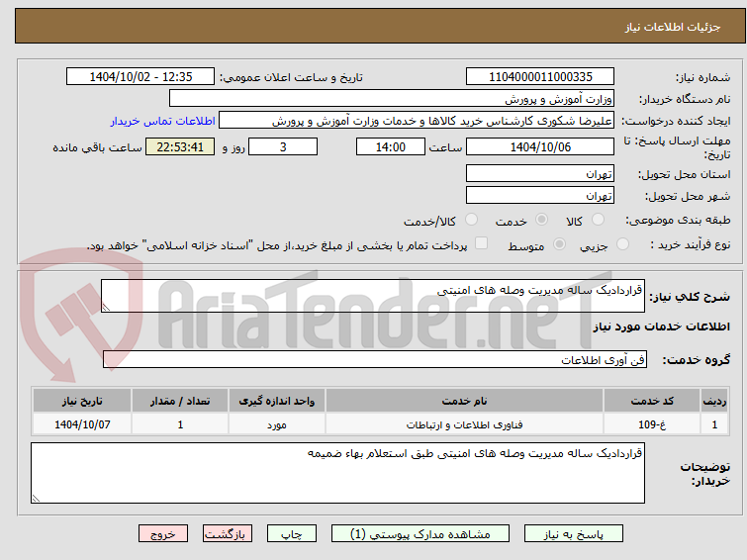Click the تعداد / مقدار column header
The width and height of the screenshot is (747, 560).
(180, 401)
